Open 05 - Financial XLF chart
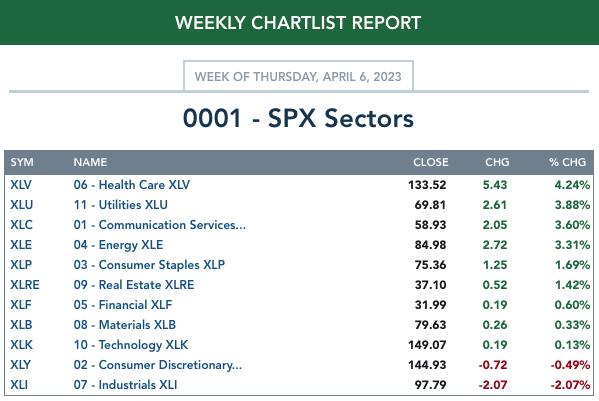 tap(123, 305)
